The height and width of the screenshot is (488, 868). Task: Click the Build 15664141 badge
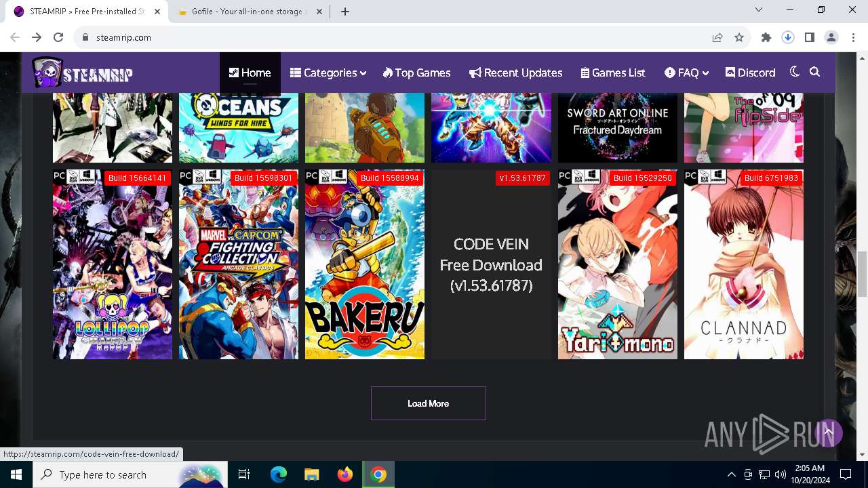[137, 178]
